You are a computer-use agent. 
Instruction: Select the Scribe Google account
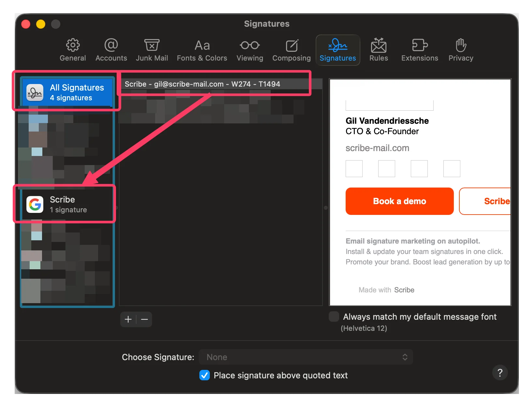click(67, 204)
